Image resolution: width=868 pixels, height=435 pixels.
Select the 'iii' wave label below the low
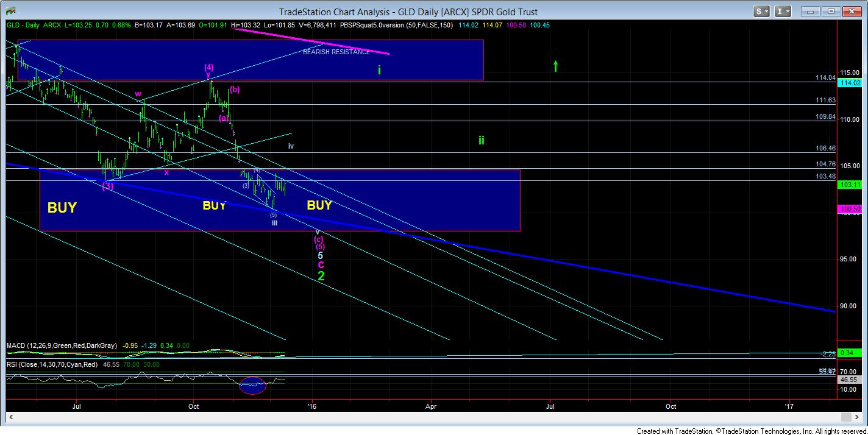[275, 223]
